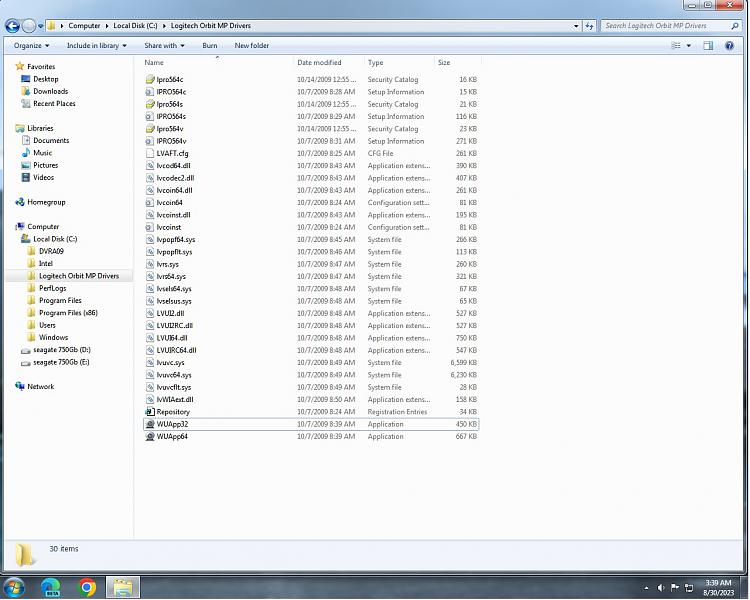Open the Action Center flag tray icon
The image size is (750, 600).
point(675,588)
